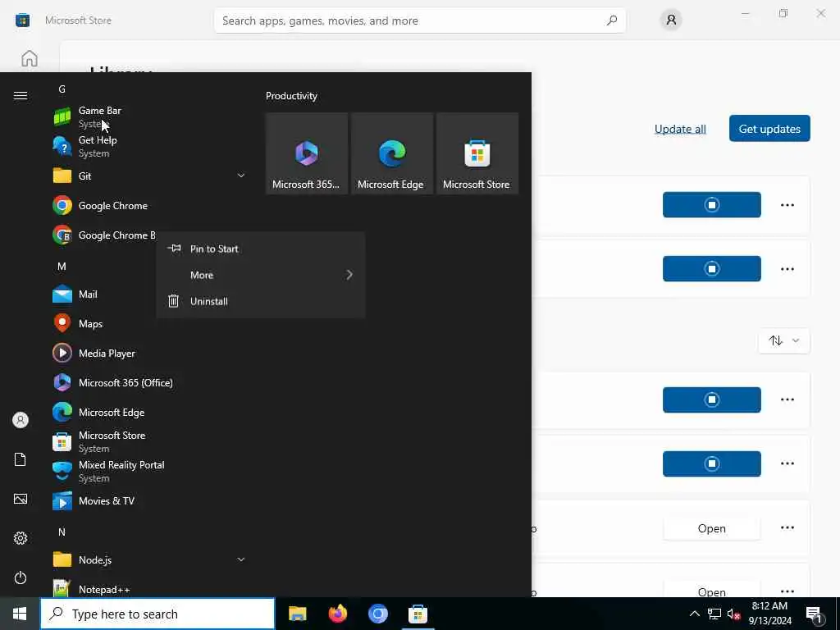Open the Get Help app
The width and height of the screenshot is (840, 630).
point(149,146)
